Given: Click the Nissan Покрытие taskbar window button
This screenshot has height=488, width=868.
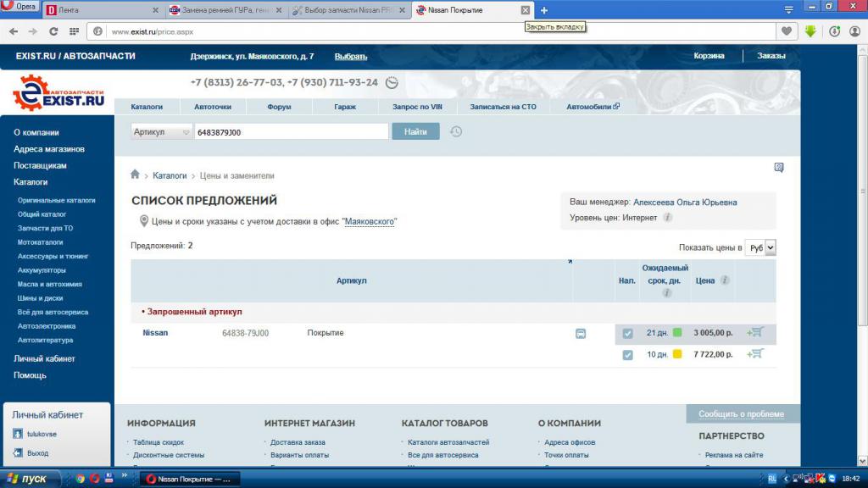Looking at the screenshot, I should 191,479.
